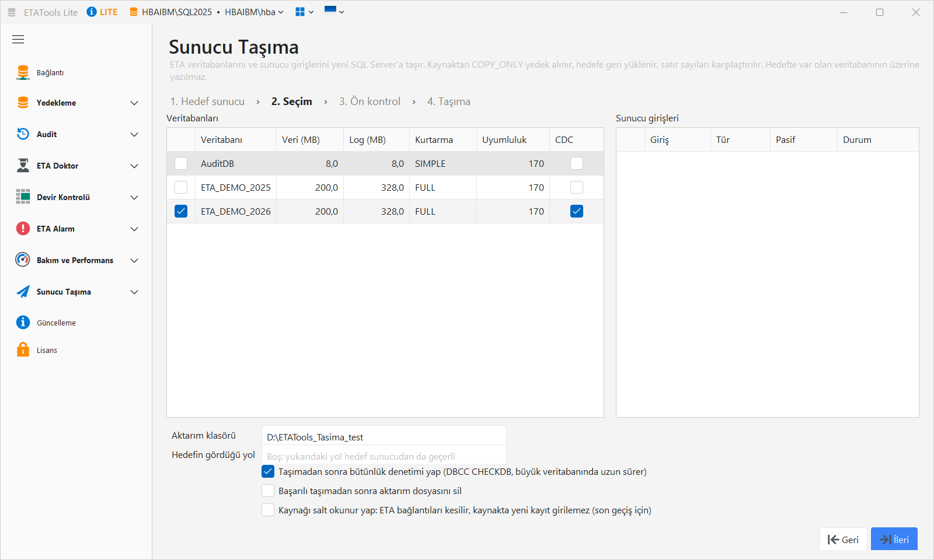This screenshot has height=560, width=934.
Task: Click the Lisans lock icon
Action: click(x=23, y=349)
